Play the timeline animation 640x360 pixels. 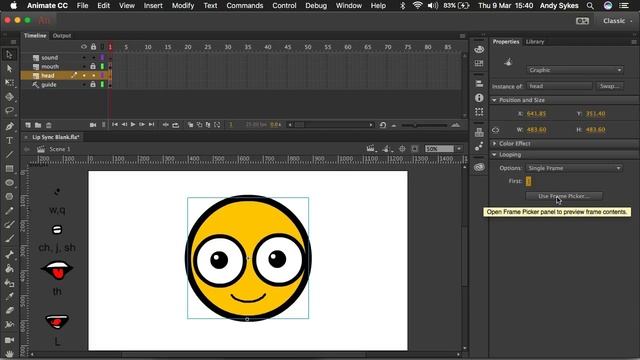click(133, 124)
